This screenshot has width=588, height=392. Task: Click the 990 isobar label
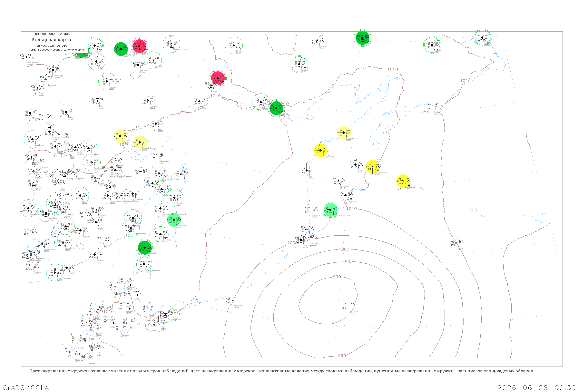[x=337, y=277]
